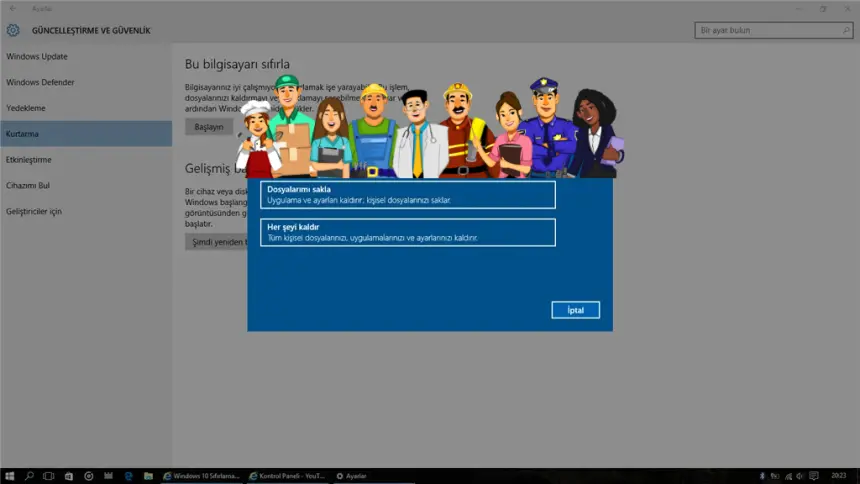Select Etkinleştirme in the sidebar
This screenshot has height=484, width=860.
(29, 160)
